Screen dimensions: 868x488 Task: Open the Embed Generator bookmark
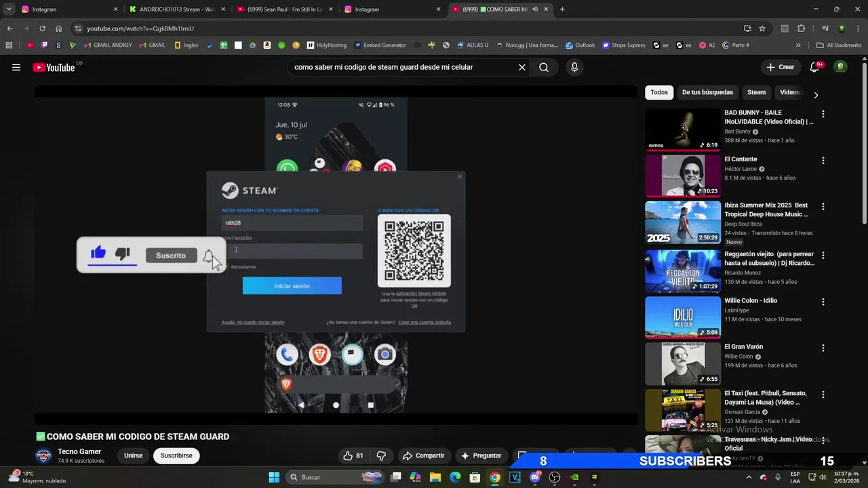(x=380, y=45)
